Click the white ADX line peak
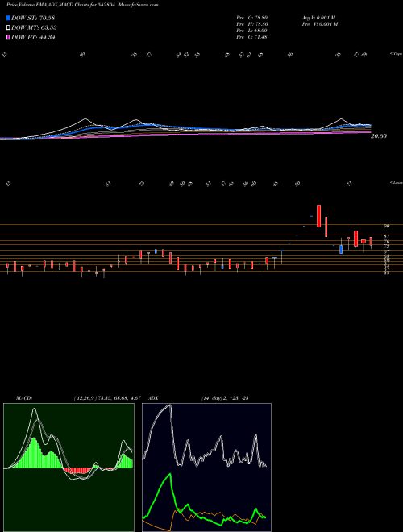 pos(169,406)
